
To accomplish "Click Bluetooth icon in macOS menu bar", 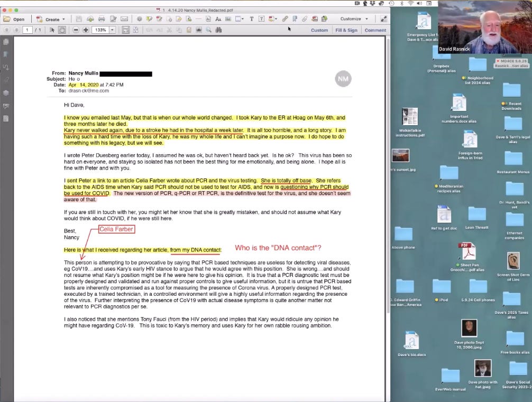I will (402, 3).
